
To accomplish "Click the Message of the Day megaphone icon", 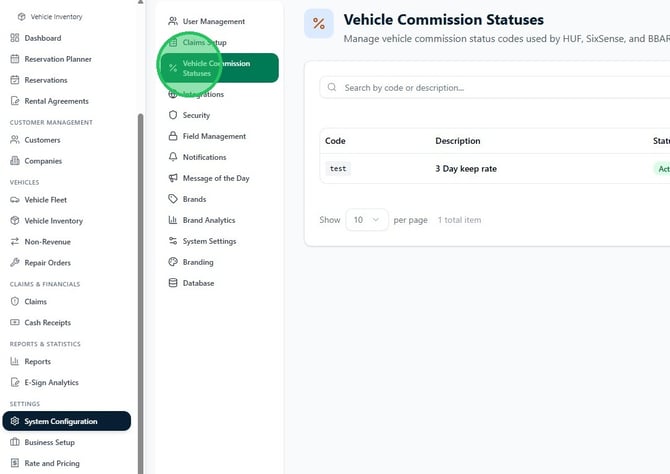I will pyautogui.click(x=173, y=178).
